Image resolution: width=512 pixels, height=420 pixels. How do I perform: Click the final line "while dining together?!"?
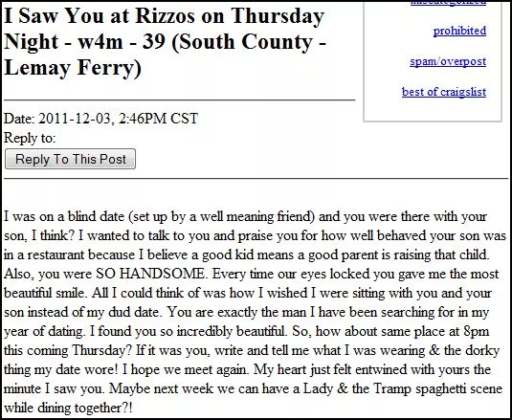point(68,408)
